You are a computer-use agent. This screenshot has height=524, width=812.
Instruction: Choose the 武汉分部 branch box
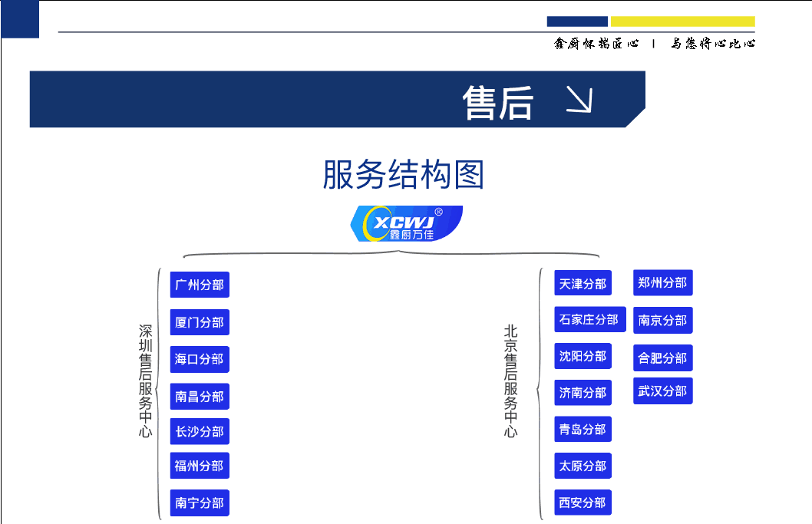tap(663, 391)
